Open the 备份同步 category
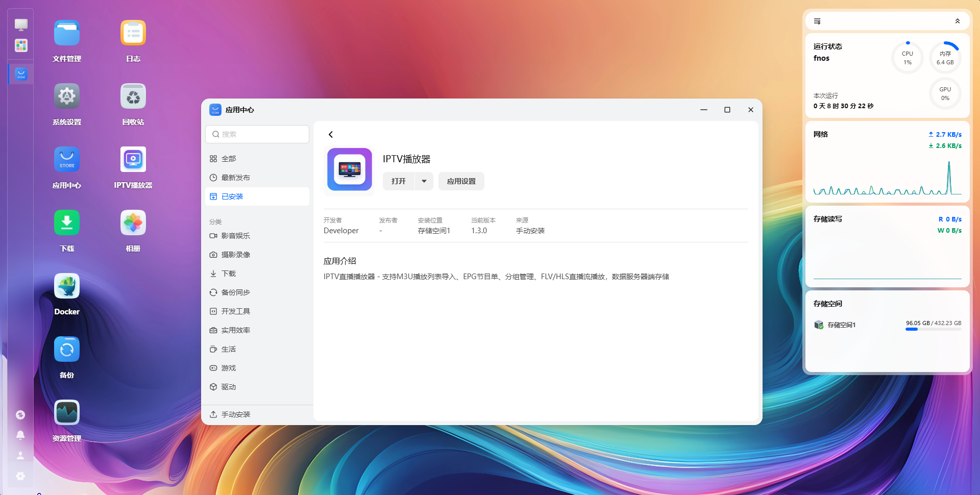980x495 pixels. click(257, 292)
